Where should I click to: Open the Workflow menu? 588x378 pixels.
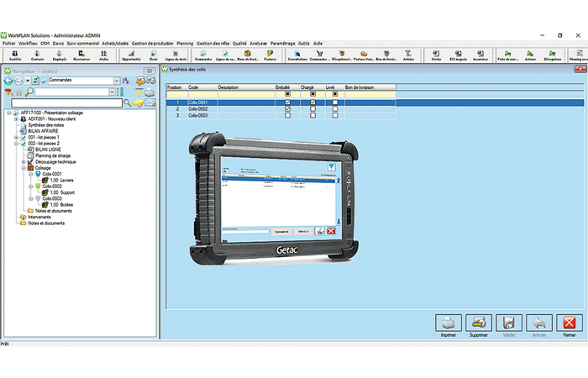(x=28, y=44)
